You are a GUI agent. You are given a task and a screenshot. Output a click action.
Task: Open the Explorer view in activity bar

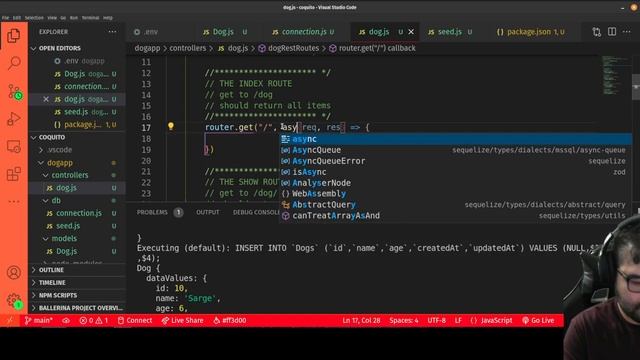point(13,36)
